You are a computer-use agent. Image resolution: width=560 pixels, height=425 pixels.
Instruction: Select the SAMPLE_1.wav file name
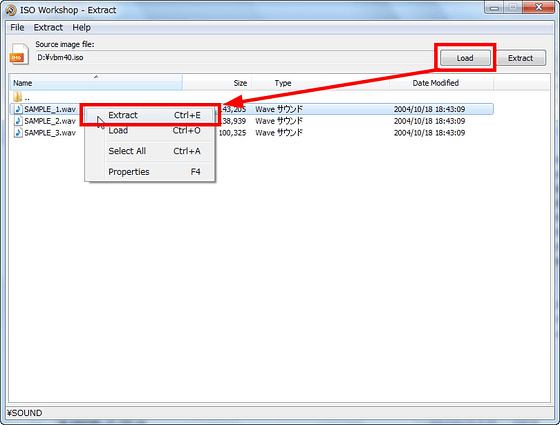[50, 109]
